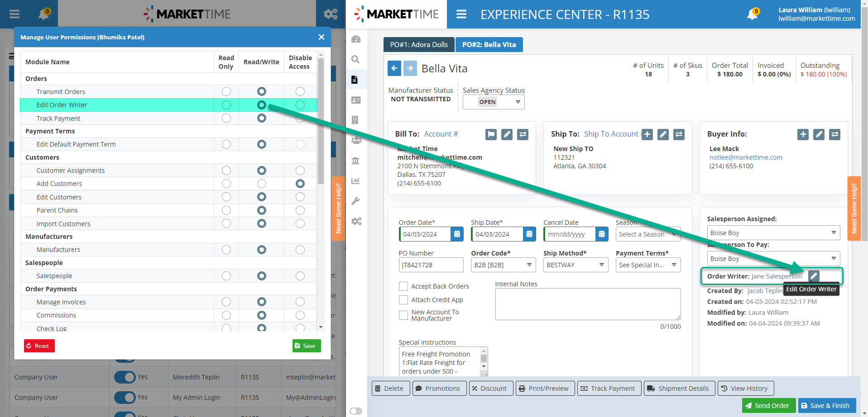The height and width of the screenshot is (417, 868).
Task: Open the Ship Method dropdown
Action: (575, 265)
